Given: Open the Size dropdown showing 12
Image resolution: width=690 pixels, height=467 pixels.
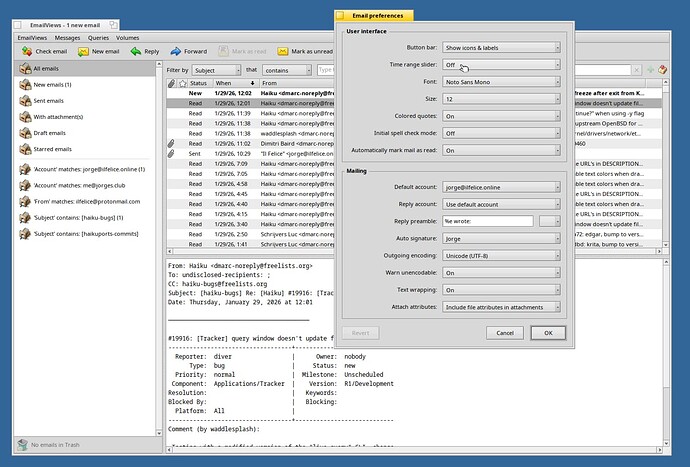Looking at the screenshot, I should click(501, 99).
